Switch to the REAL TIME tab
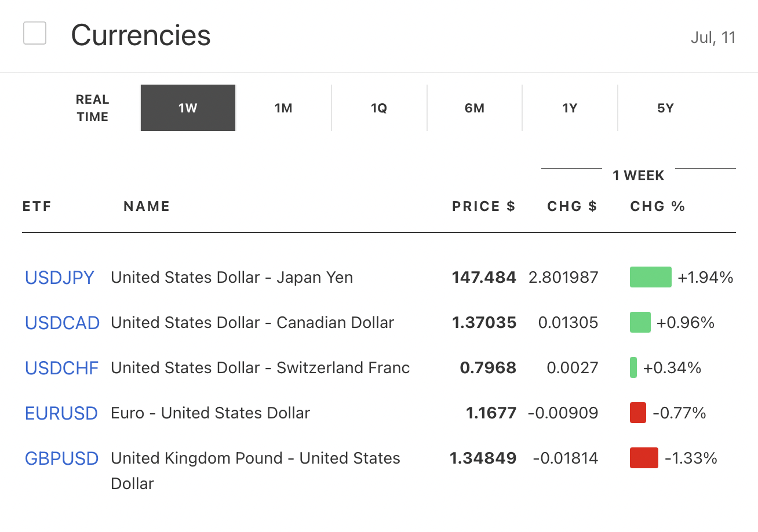The width and height of the screenshot is (758, 532). (x=93, y=108)
